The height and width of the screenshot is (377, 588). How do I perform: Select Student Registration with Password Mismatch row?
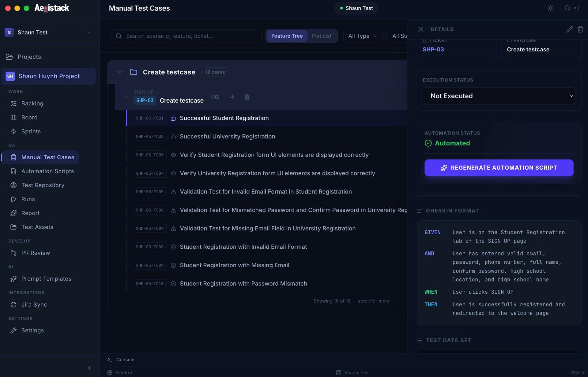(266, 284)
